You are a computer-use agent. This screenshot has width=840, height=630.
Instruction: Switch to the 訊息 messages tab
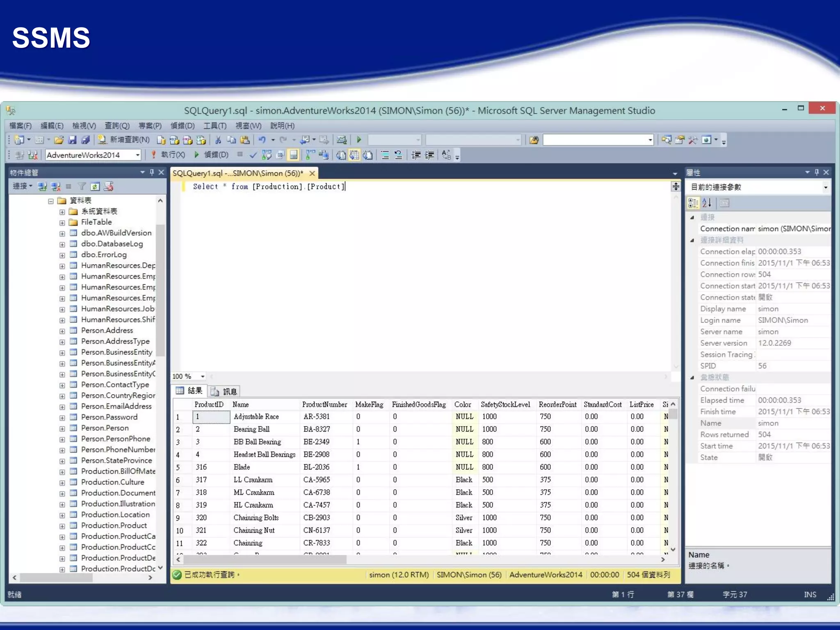pyautogui.click(x=224, y=391)
